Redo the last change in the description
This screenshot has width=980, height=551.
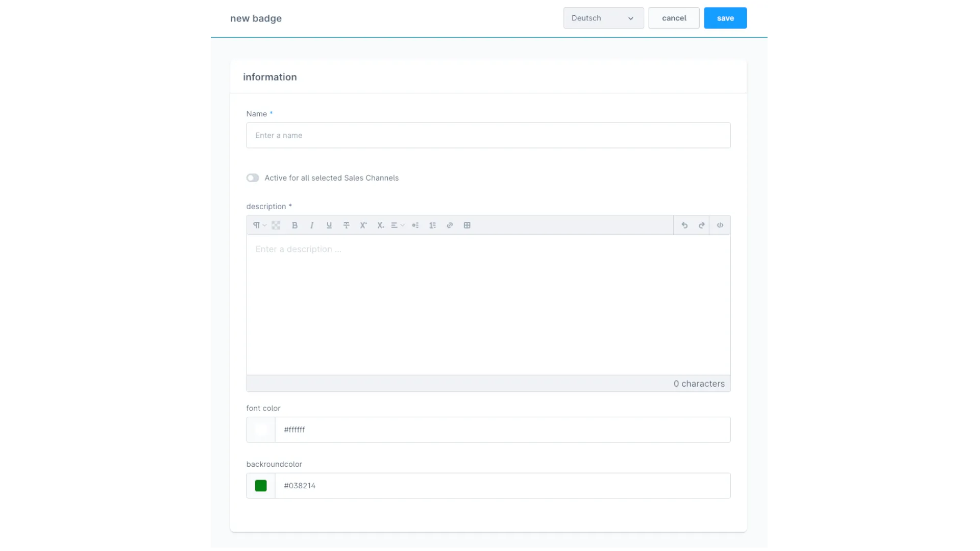pyautogui.click(x=701, y=225)
